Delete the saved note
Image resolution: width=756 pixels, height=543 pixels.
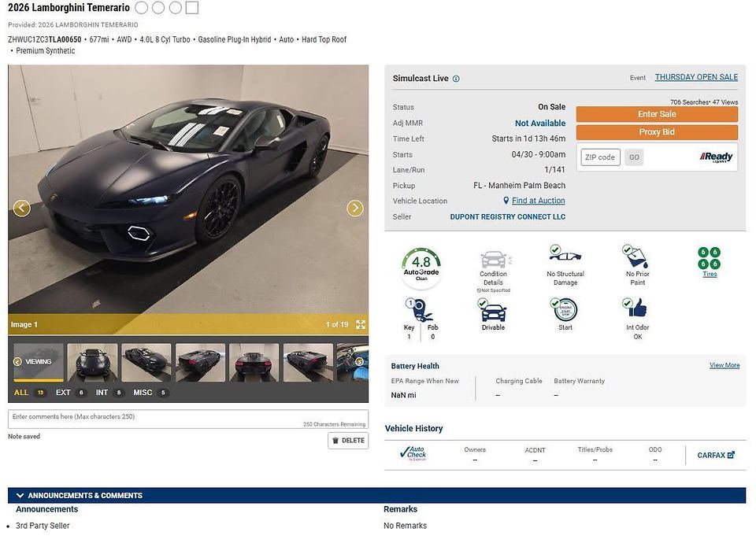pos(348,441)
